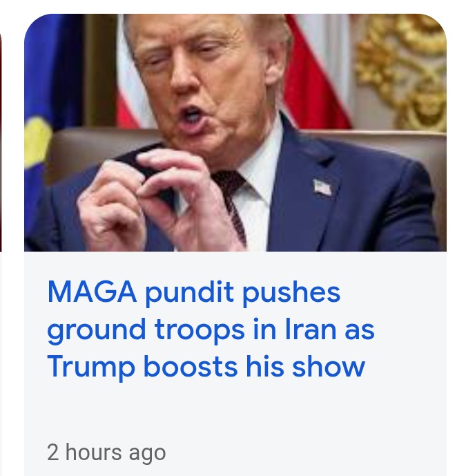Click the gold ornament in the photo background
Viewport: 466px width, 476px height.
pos(403,70)
